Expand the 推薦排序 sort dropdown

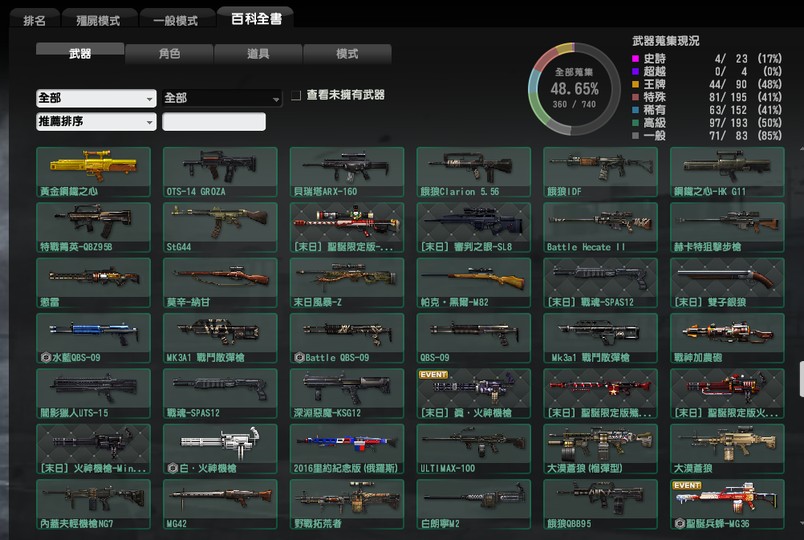[96, 122]
